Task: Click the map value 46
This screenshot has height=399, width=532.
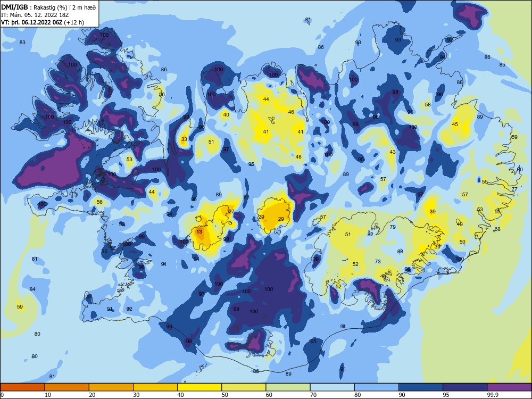Action: click(x=291, y=112)
